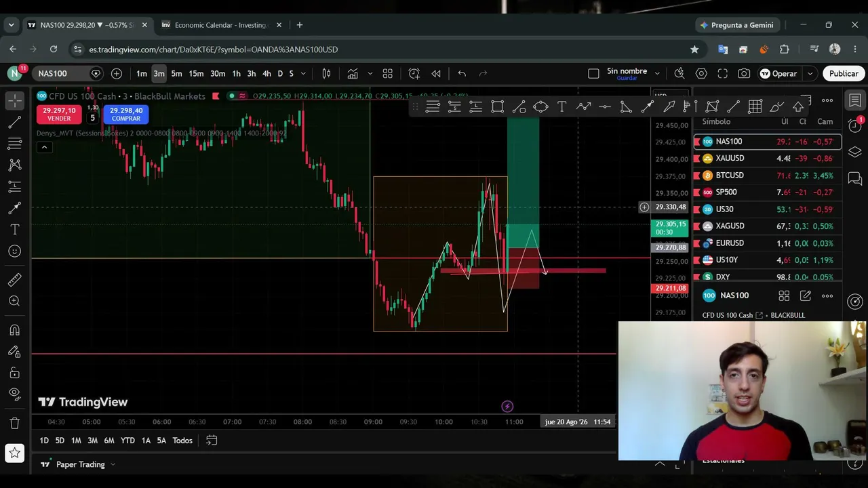Click the red VENDER sell button

[59, 115]
